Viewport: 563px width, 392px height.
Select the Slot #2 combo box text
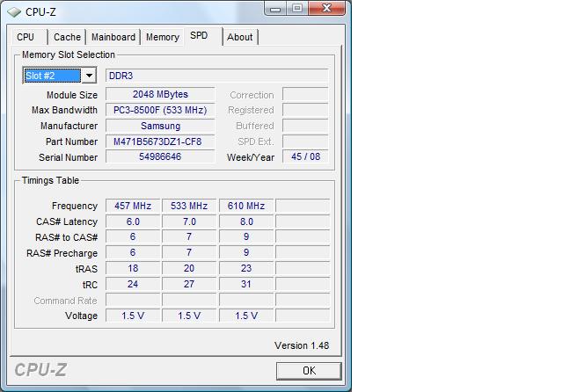pos(53,76)
